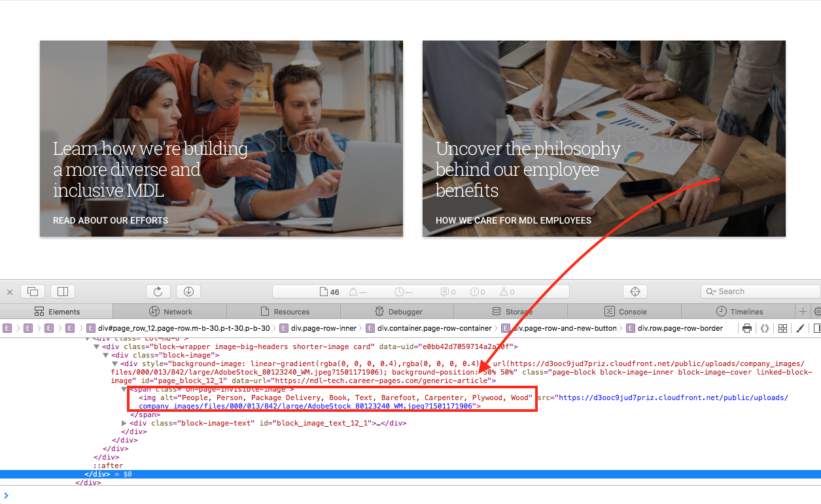Click the plus icon to add a tab
Image resolution: width=821 pixels, height=504 pixels.
pyautogui.click(x=803, y=312)
